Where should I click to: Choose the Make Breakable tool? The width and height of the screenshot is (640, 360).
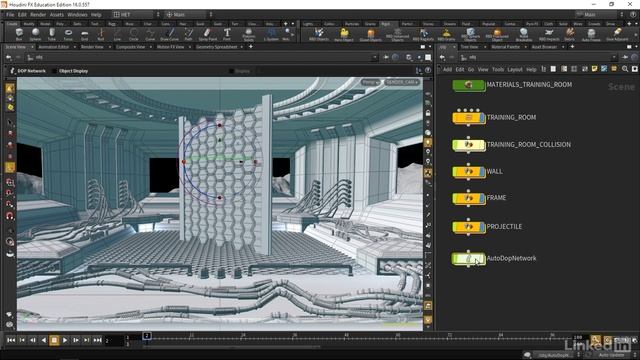[524, 35]
